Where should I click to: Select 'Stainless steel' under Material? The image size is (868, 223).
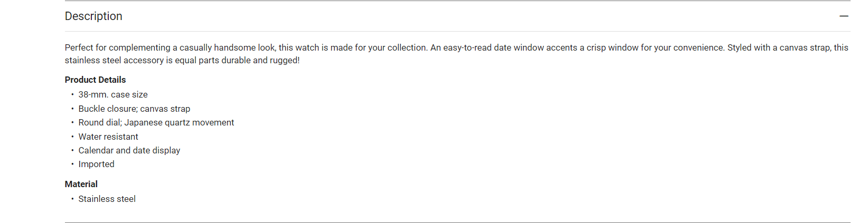pos(107,199)
